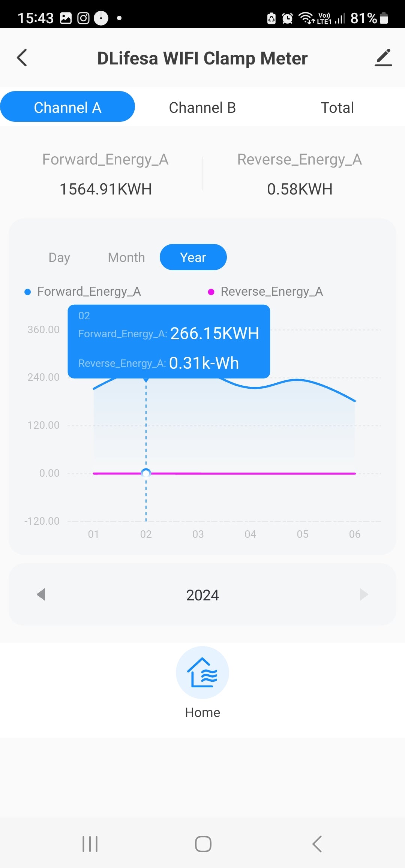Go to next year arrow
The height and width of the screenshot is (868, 405).
(363, 594)
